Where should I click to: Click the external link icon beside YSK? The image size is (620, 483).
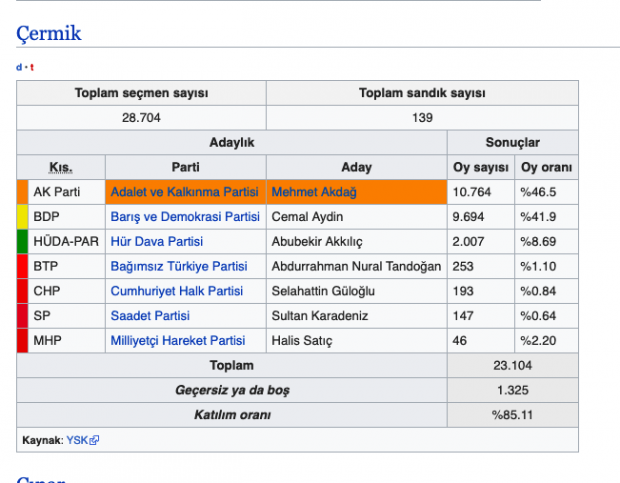[x=95, y=440]
